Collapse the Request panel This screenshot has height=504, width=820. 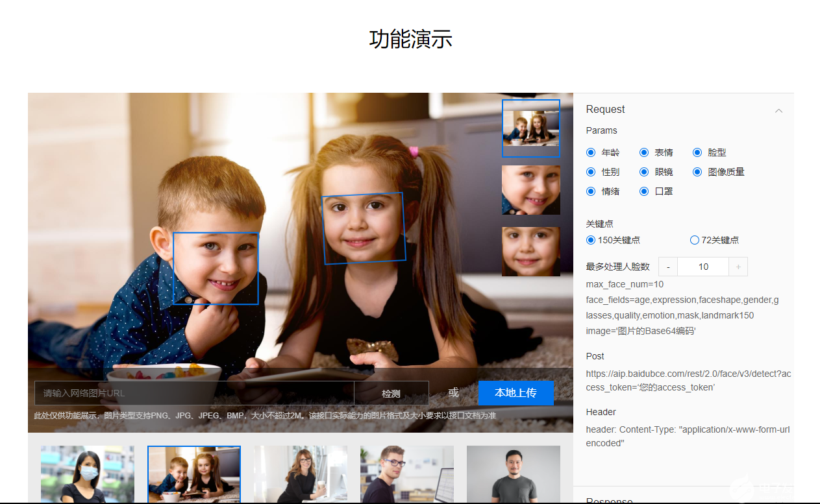778,110
